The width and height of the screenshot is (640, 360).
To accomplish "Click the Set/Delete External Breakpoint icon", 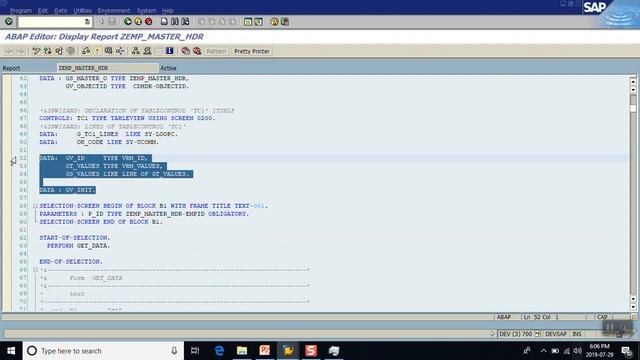I will [197, 51].
